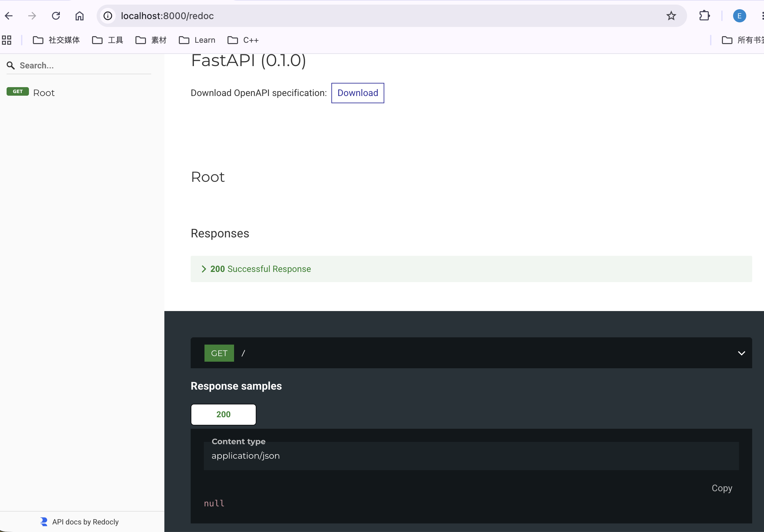Expand the GET / endpoint chevron
The height and width of the screenshot is (532, 764).
click(741, 353)
